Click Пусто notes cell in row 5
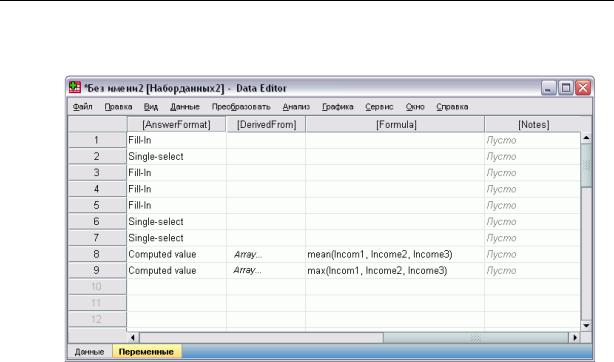Screen dimensions: 614x362 533,205
